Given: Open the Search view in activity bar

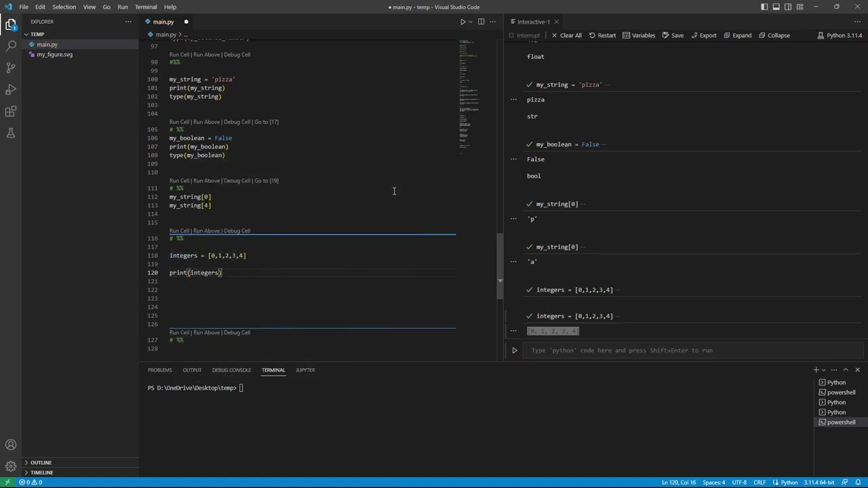Looking at the screenshot, I should point(11,46).
